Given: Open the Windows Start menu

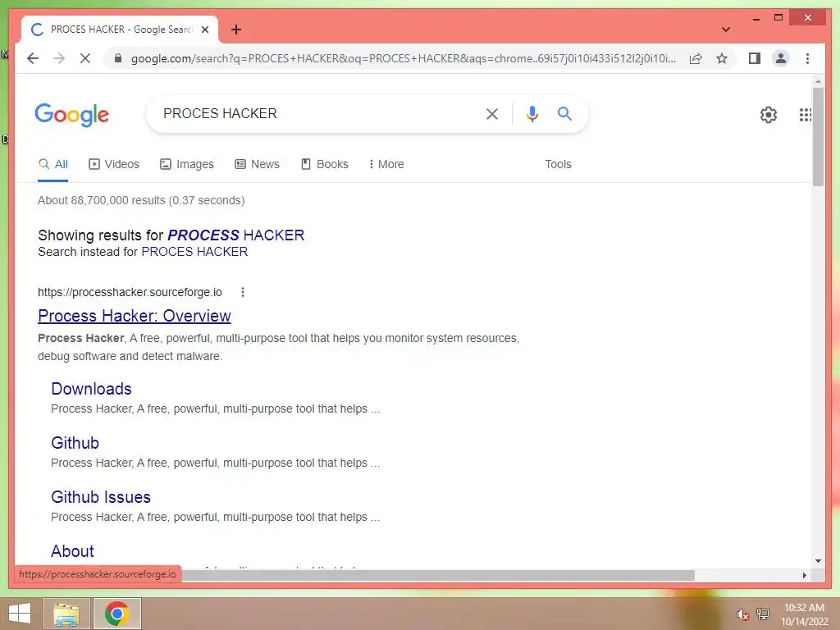Looking at the screenshot, I should [20, 614].
